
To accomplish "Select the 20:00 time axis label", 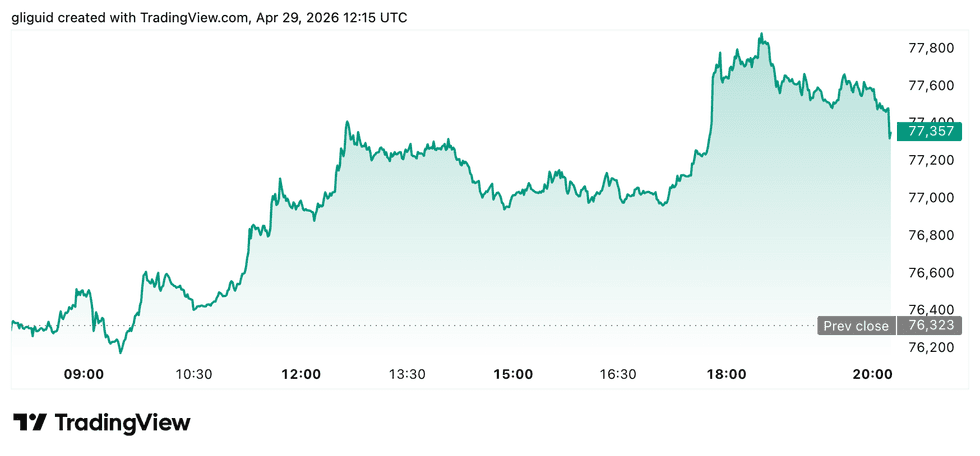I will coord(872,374).
